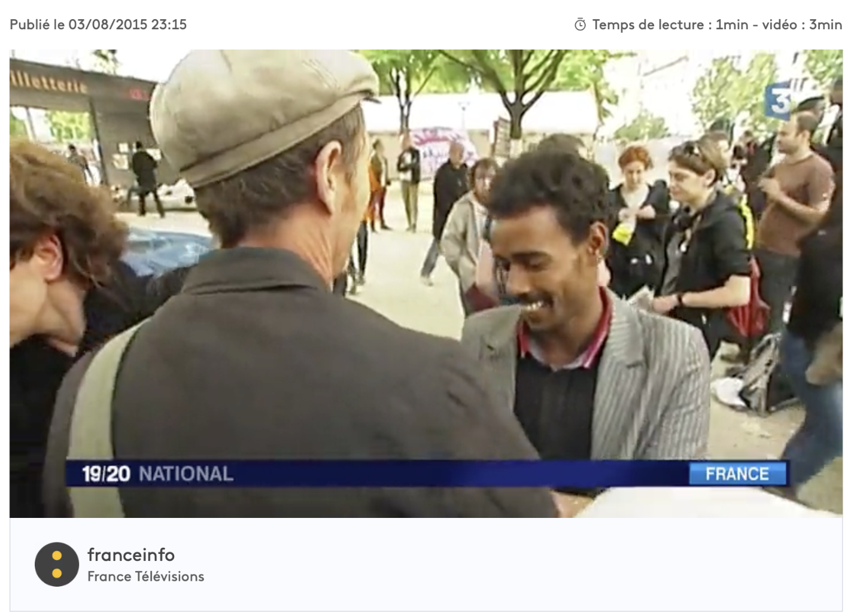This screenshot has width=851, height=616.
Task: Click the blue 'FRANCE' tag in banner
Action: 737,474
